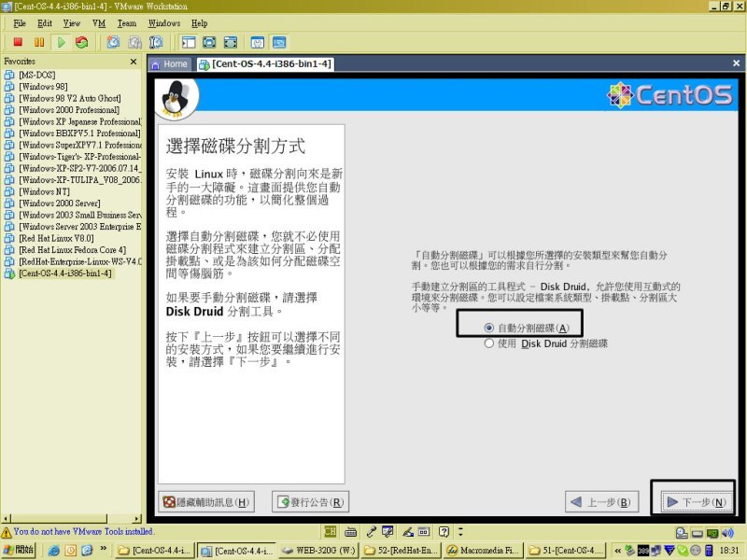Open the Help menu
Image resolution: width=747 pixels, height=560 pixels.
[x=200, y=23]
